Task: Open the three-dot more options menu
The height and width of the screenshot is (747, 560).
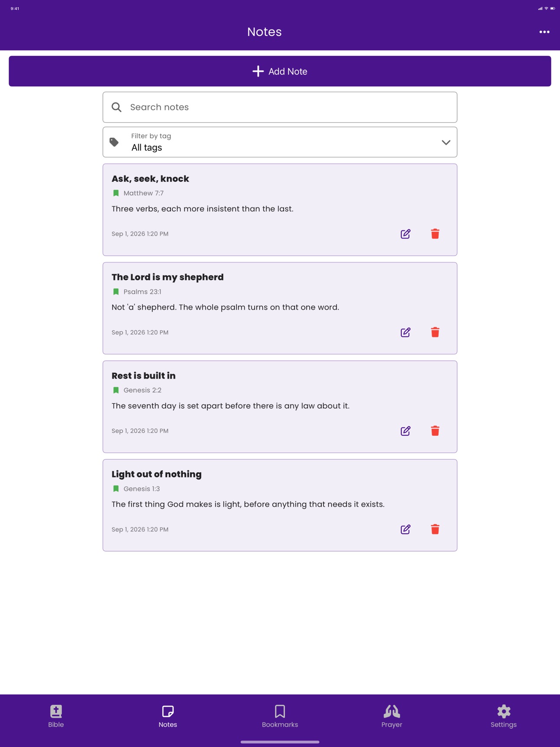Action: (x=544, y=32)
